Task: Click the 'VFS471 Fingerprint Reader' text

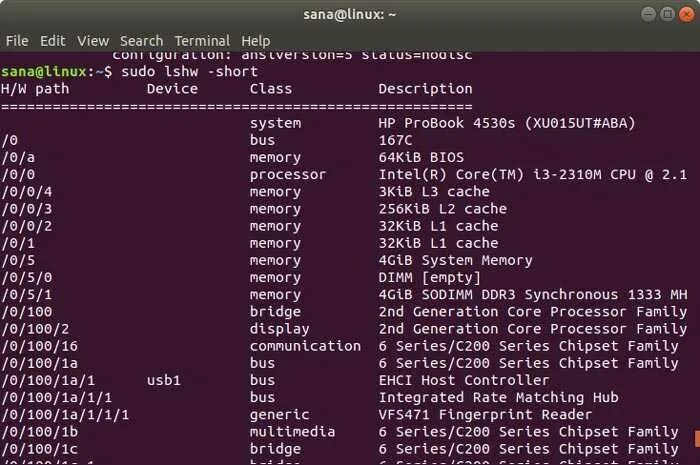Action: pos(485,414)
